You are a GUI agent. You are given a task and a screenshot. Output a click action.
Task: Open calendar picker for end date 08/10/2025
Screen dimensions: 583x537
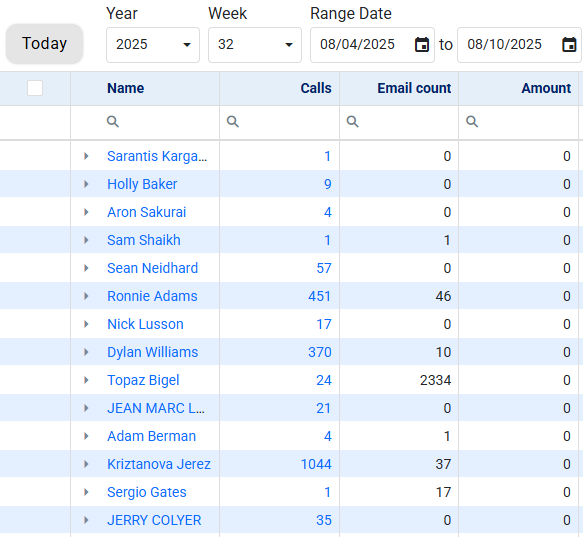pyautogui.click(x=569, y=45)
